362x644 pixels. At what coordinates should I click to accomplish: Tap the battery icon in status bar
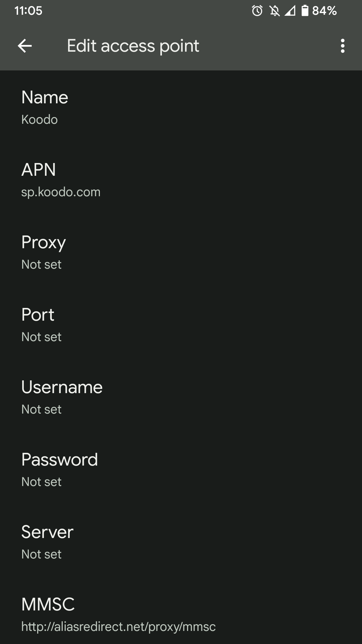(x=305, y=11)
